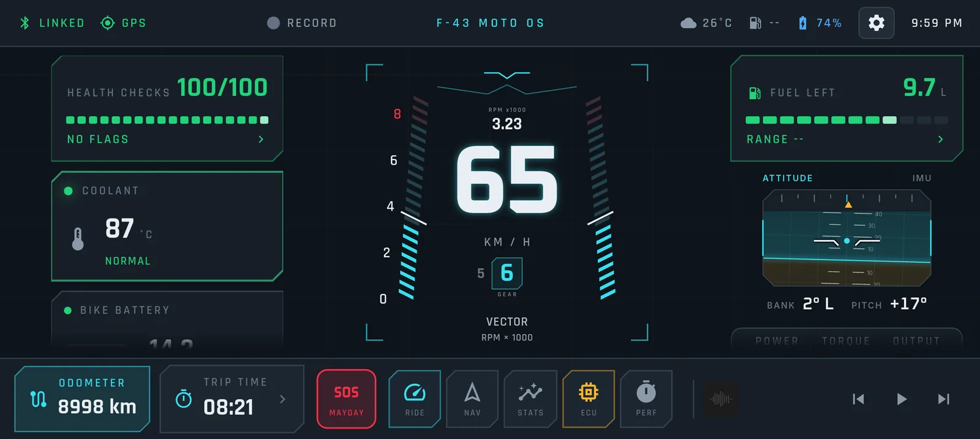Tap the gear 6 indicator box

(507, 273)
